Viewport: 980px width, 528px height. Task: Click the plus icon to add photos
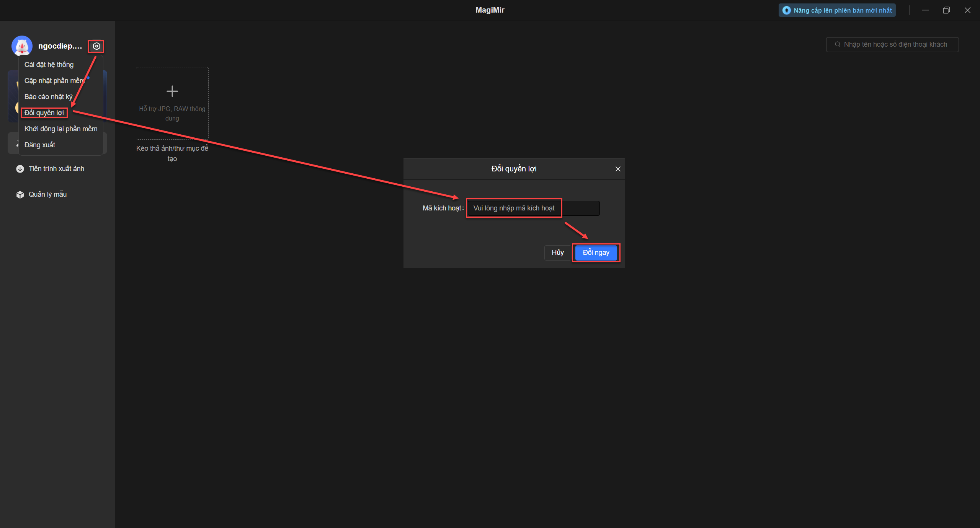(x=172, y=91)
